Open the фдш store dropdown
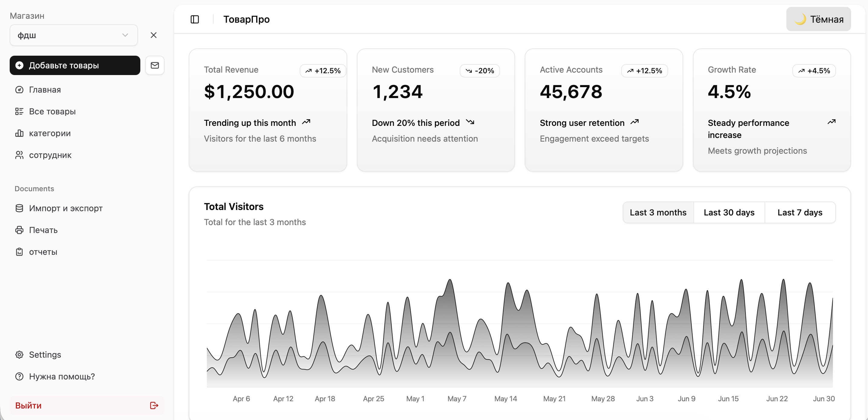The width and height of the screenshot is (868, 420). [67, 35]
